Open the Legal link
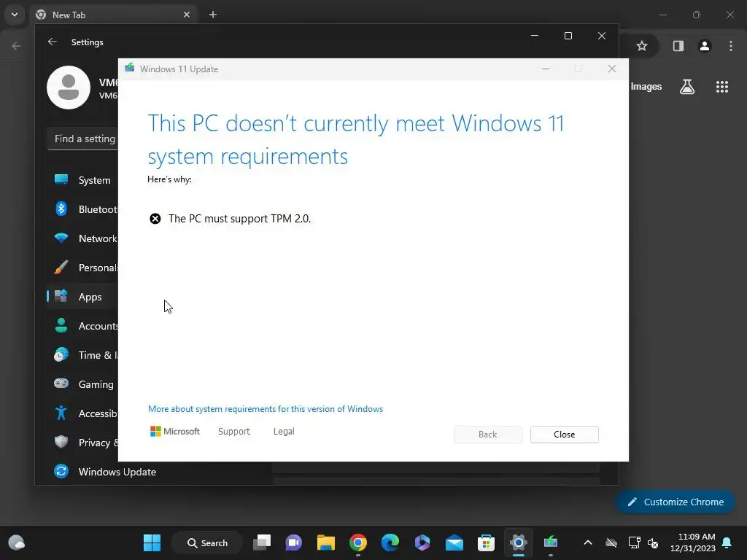Viewport: 747px width, 560px height. (284, 432)
